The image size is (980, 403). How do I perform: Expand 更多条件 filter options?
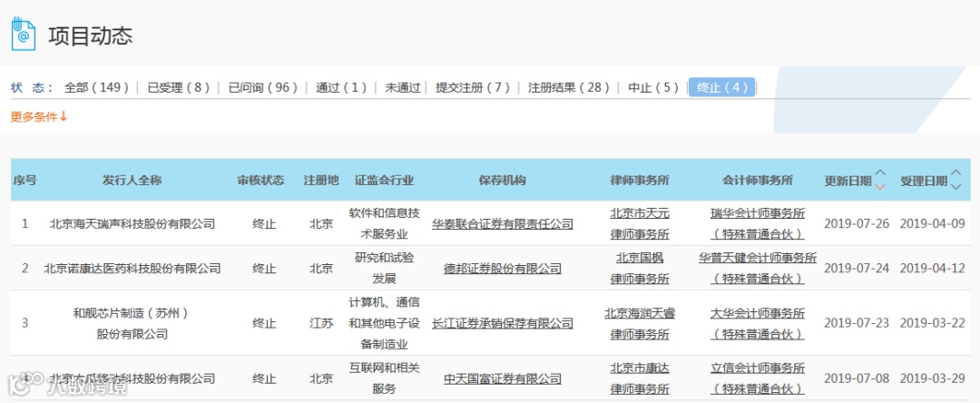coord(39,117)
